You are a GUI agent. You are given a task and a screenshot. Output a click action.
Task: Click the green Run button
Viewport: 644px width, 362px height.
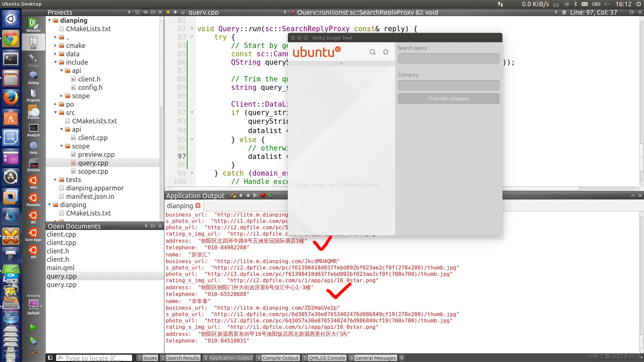click(x=33, y=327)
